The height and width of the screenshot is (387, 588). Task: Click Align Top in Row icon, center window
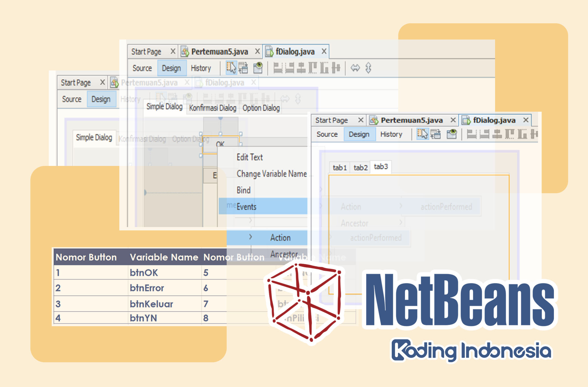tap(312, 68)
